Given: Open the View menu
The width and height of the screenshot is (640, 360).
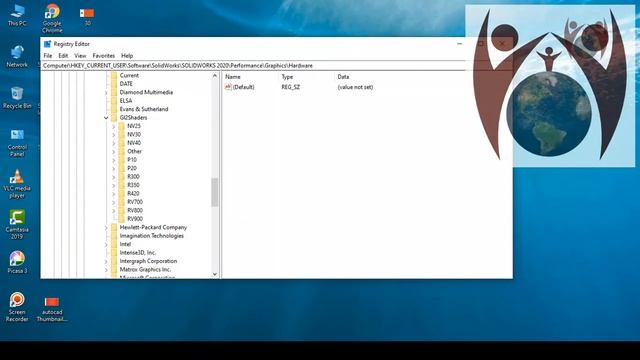Looking at the screenshot, I should (x=80, y=56).
